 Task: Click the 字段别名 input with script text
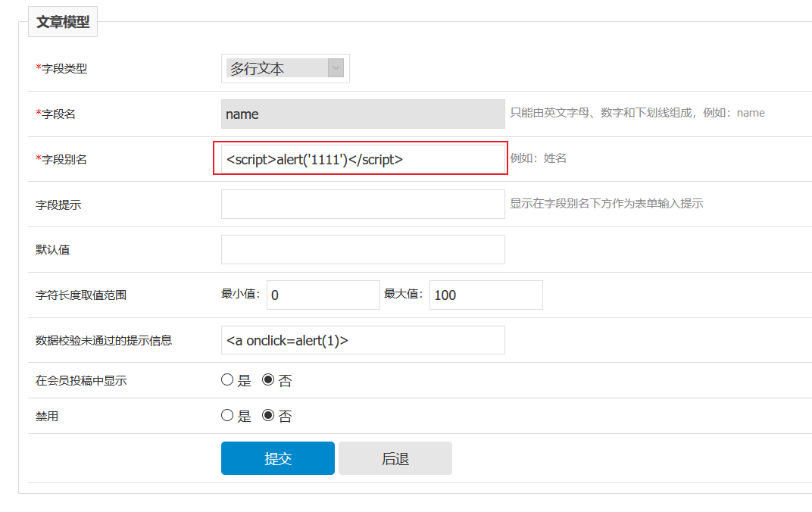[363, 159]
